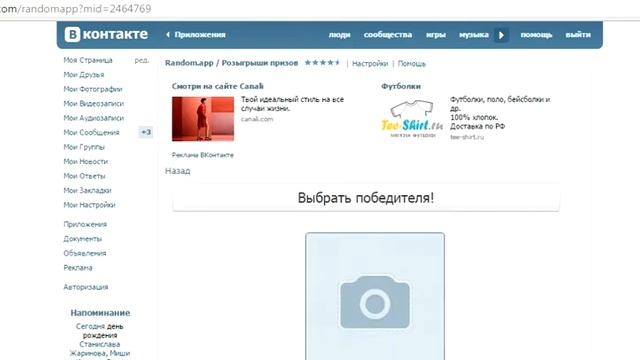The width and height of the screenshot is (640, 360).
Task: Click the Напоминание reminder heading
Action: click(x=100, y=313)
